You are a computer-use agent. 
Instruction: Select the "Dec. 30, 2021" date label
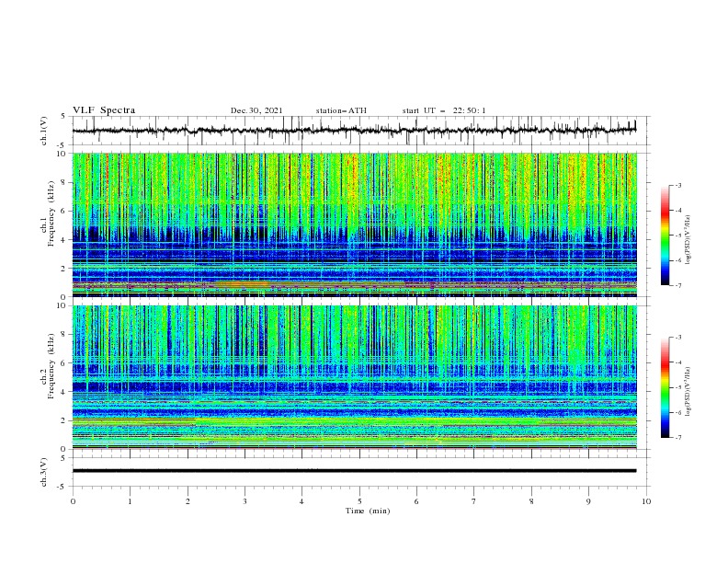[x=256, y=110]
